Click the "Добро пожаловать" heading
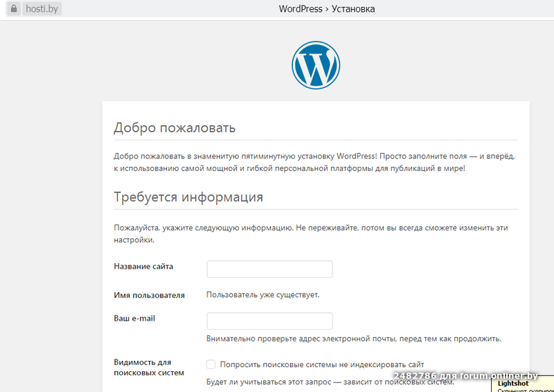This screenshot has width=554, height=392. pyautogui.click(x=175, y=128)
